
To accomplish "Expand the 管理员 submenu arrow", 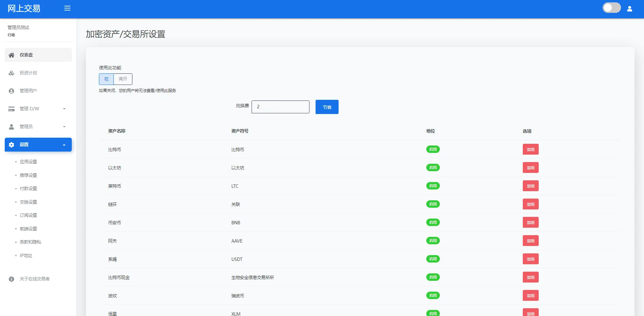I will coord(64,127).
